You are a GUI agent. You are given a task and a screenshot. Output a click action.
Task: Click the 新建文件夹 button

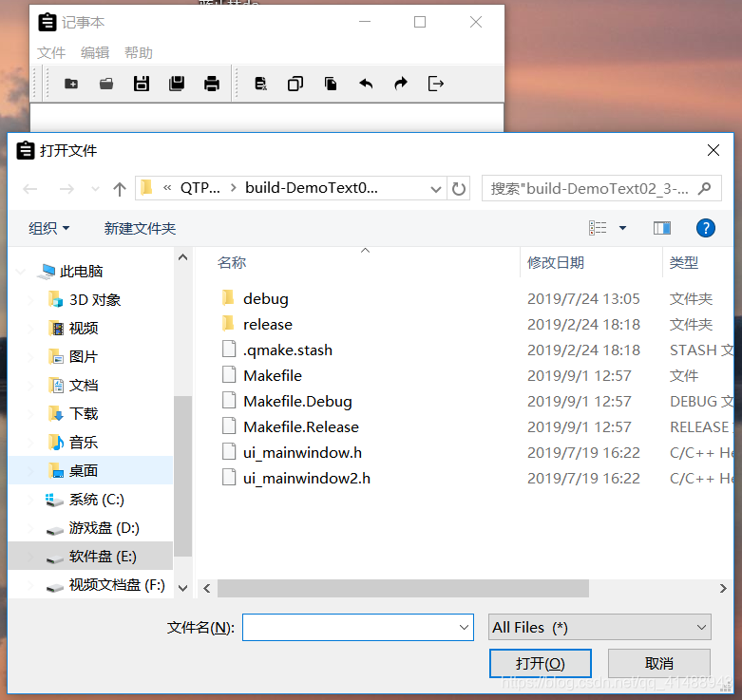point(140,229)
